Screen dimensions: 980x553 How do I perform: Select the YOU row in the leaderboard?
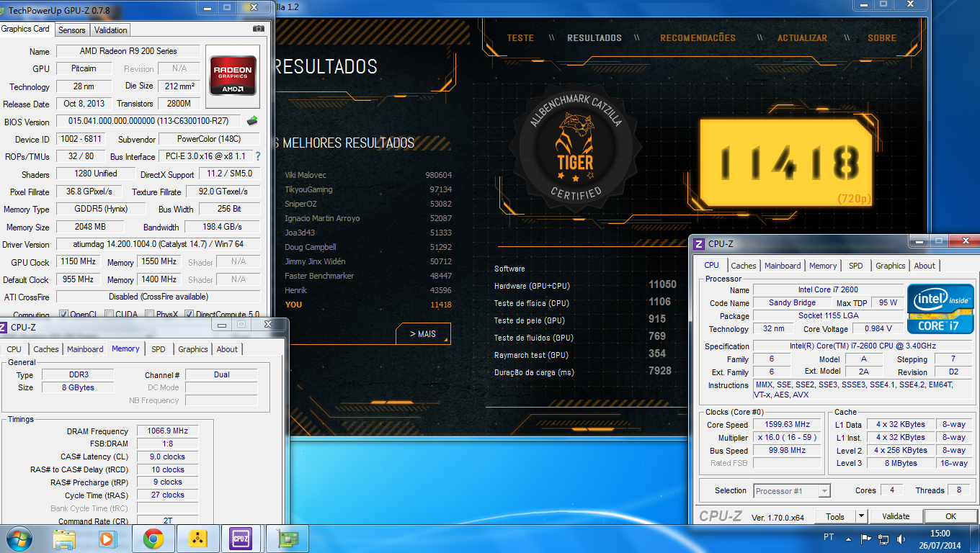click(x=368, y=305)
